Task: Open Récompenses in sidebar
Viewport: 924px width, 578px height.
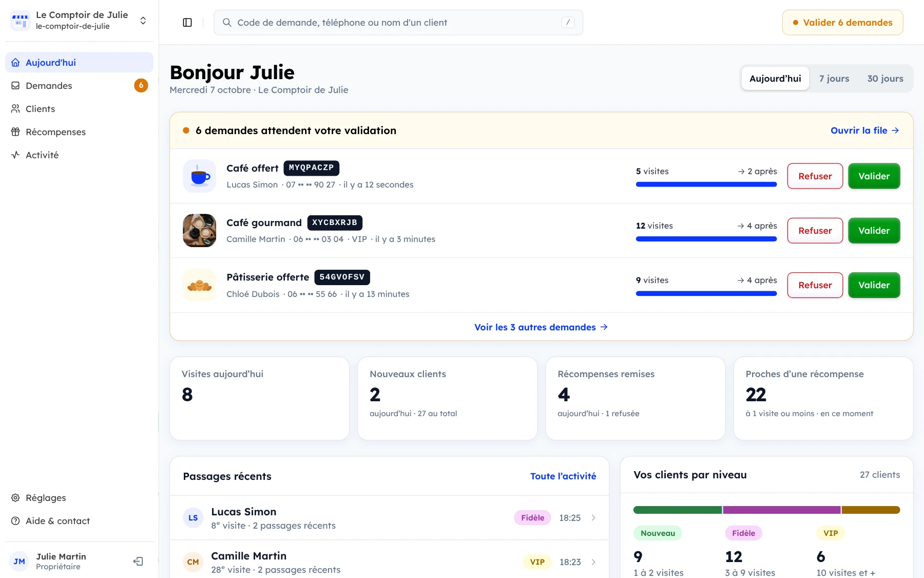Action: (x=80, y=132)
